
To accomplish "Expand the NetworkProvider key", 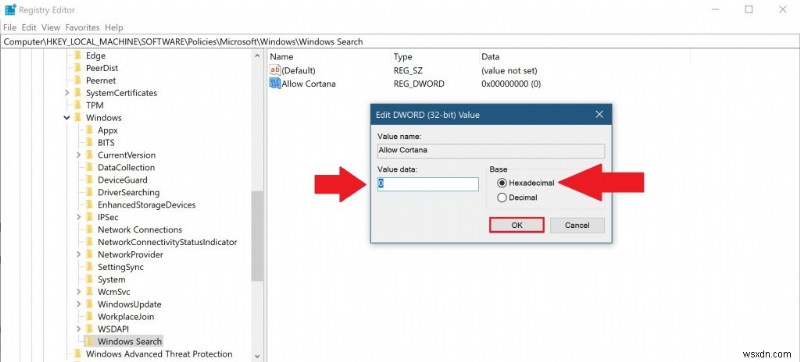I will click(79, 254).
